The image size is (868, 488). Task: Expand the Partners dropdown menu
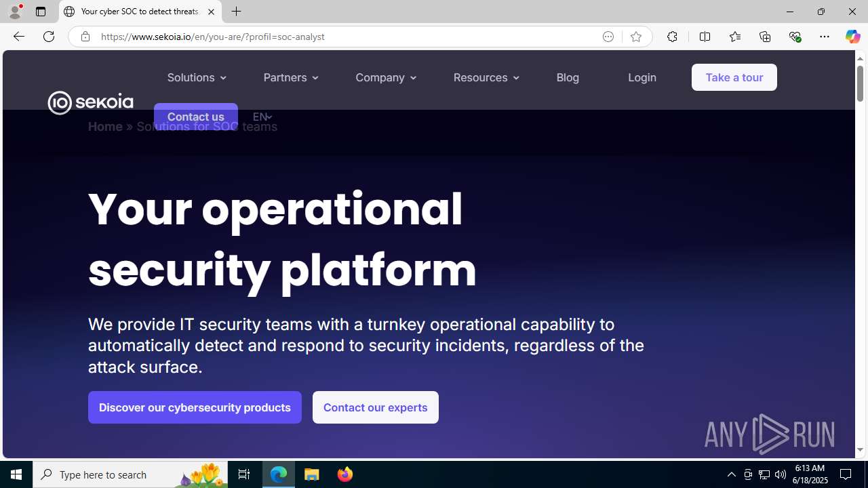(x=291, y=77)
